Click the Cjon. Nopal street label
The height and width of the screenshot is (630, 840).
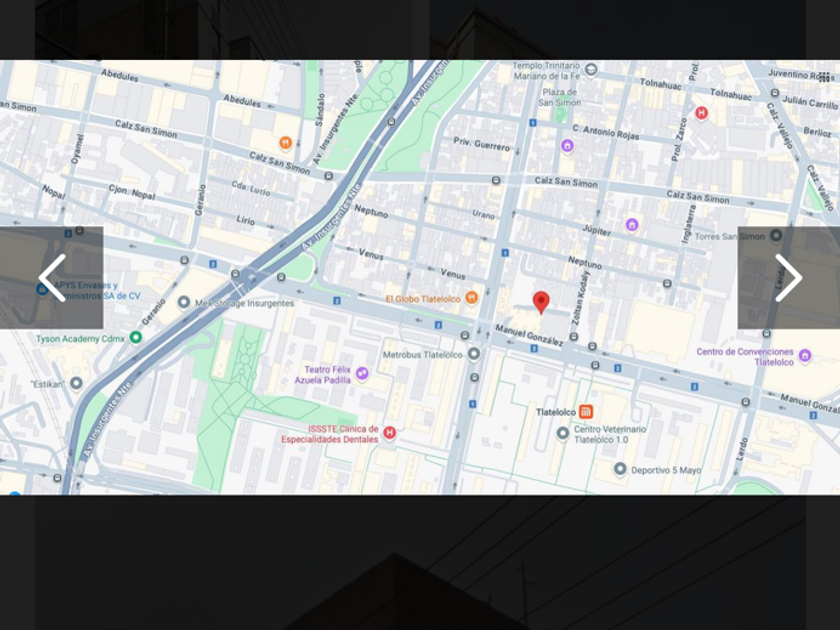[132, 192]
